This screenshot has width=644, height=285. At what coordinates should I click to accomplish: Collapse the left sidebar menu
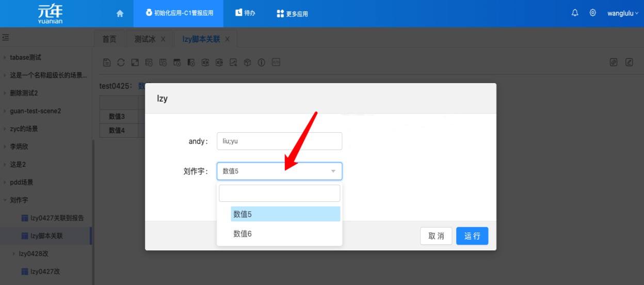[x=6, y=38]
